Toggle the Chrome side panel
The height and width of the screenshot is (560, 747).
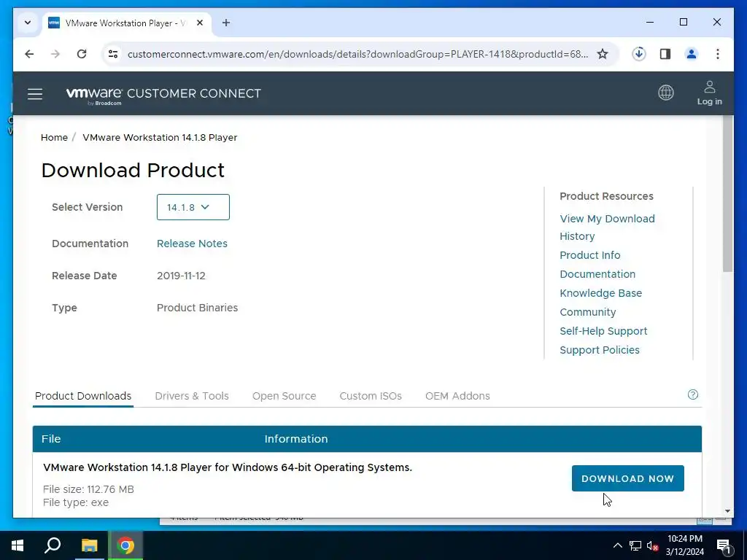pos(665,54)
